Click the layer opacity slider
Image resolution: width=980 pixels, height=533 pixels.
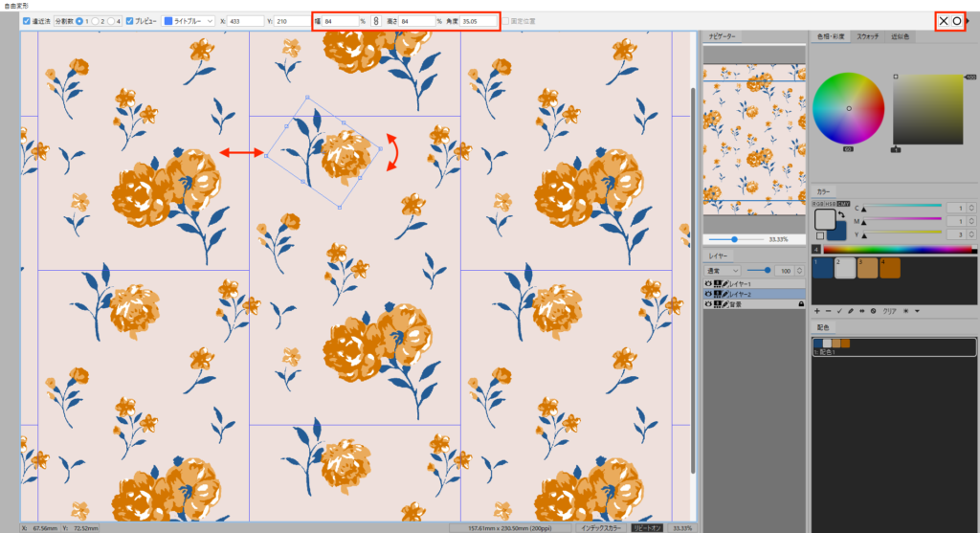click(x=759, y=271)
